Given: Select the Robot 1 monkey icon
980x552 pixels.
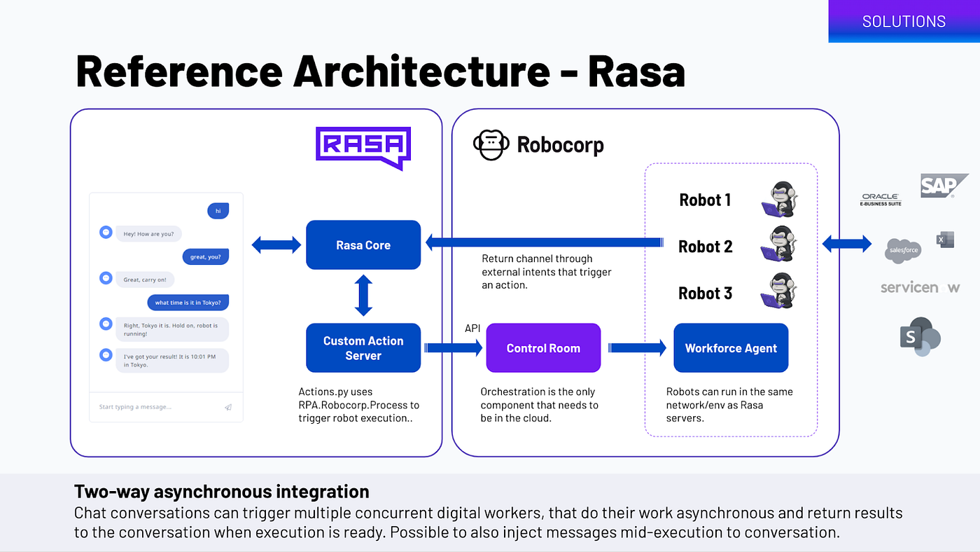Looking at the screenshot, I should [780, 200].
